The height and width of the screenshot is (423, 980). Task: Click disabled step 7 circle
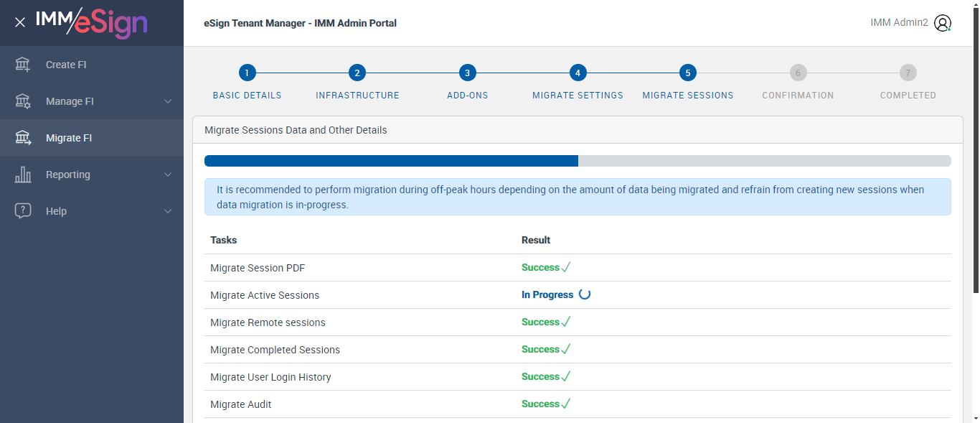coord(908,73)
